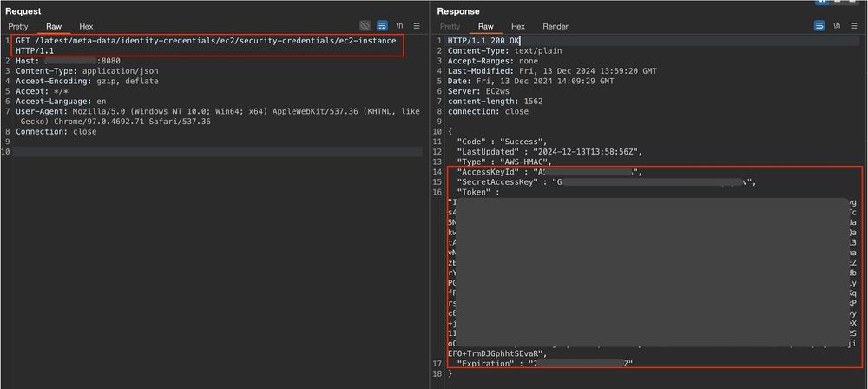
Task: Click the 'Last-Modified' response header line
Action: pos(552,71)
